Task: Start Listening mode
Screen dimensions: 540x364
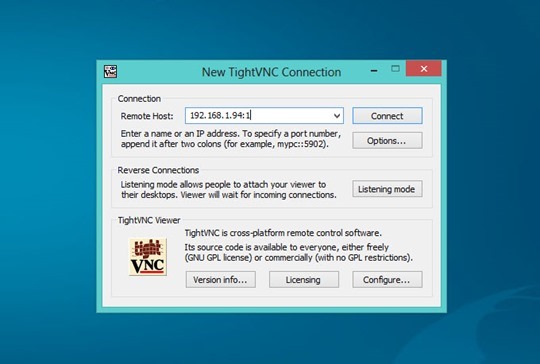Action: coord(387,189)
